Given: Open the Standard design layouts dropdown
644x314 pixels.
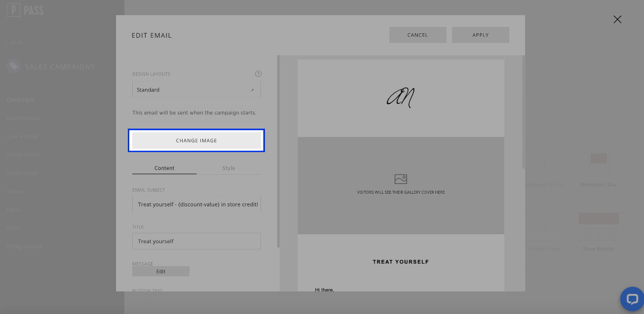Looking at the screenshot, I should click(x=196, y=90).
